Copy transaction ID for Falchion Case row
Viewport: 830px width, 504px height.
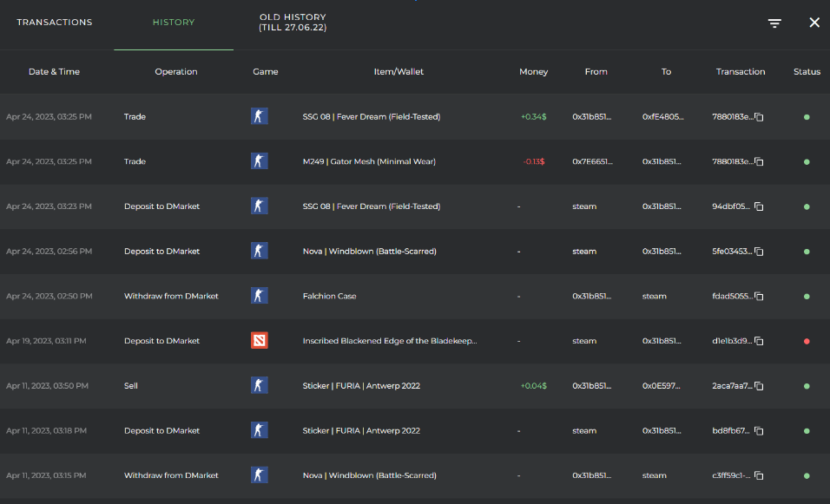tap(759, 297)
